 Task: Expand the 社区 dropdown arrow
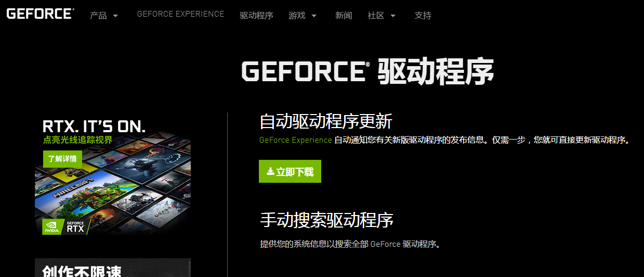(392, 16)
